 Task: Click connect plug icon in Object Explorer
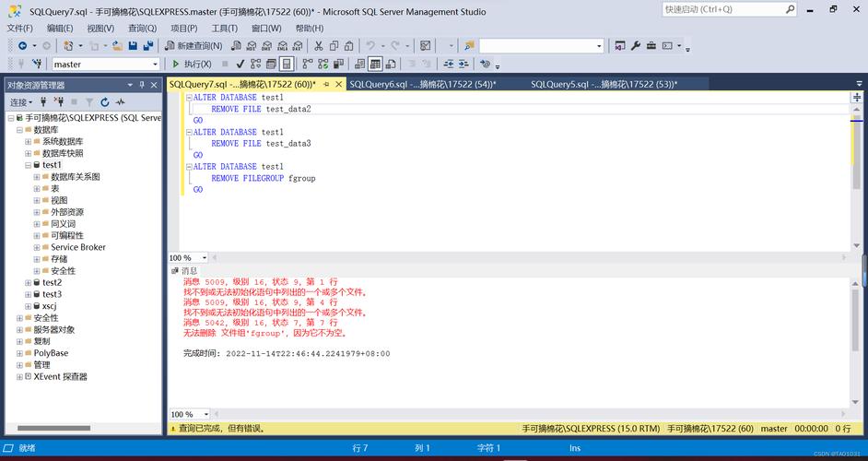coord(43,102)
